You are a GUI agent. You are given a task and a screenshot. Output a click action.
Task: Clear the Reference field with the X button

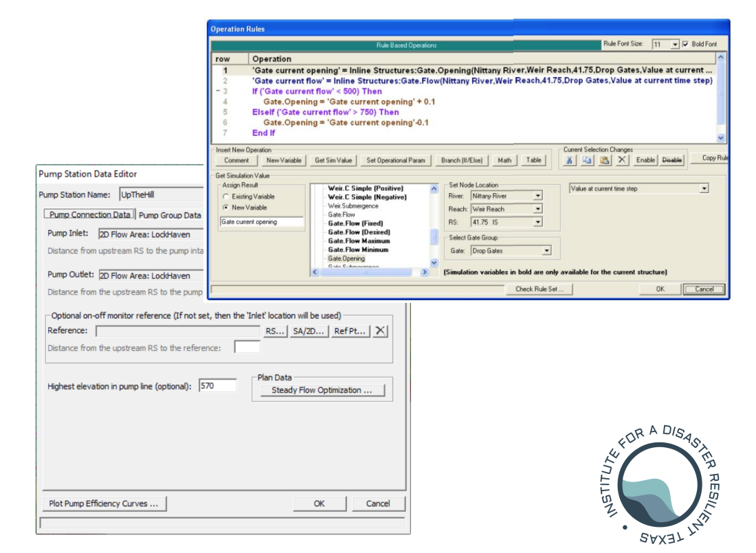tap(381, 330)
